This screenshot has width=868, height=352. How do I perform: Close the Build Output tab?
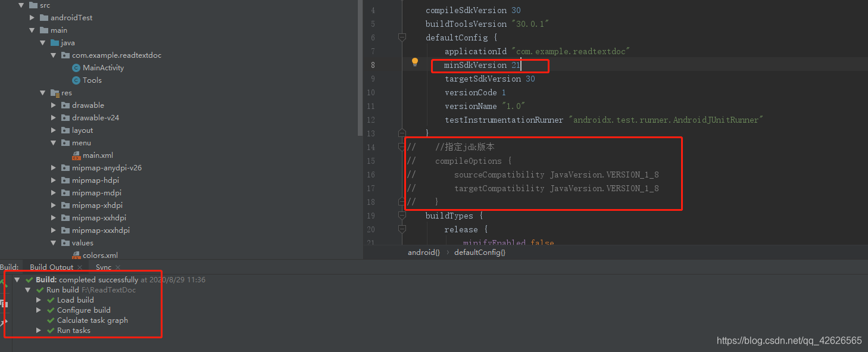pyautogui.click(x=80, y=267)
